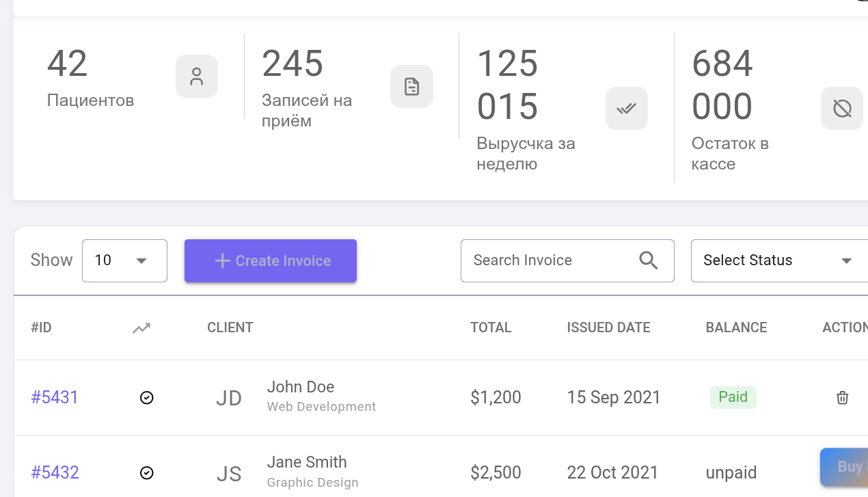Open the Show rows count dropdown

coord(124,260)
